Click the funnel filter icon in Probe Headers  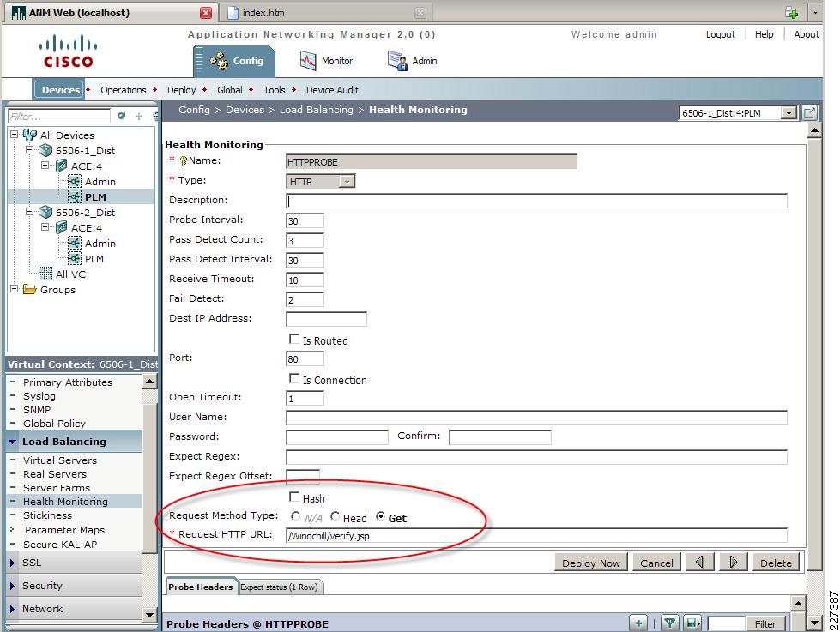[669, 623]
